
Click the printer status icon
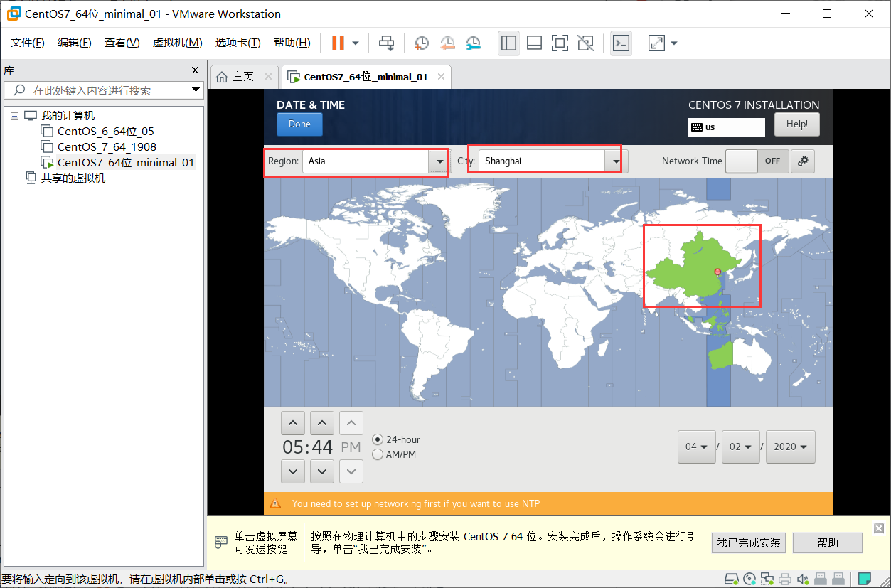point(785,579)
